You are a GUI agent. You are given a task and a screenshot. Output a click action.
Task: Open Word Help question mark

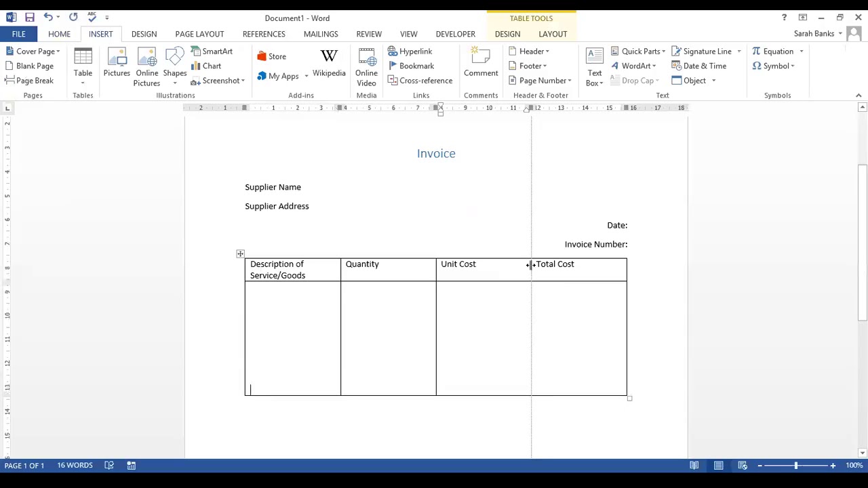click(x=784, y=18)
